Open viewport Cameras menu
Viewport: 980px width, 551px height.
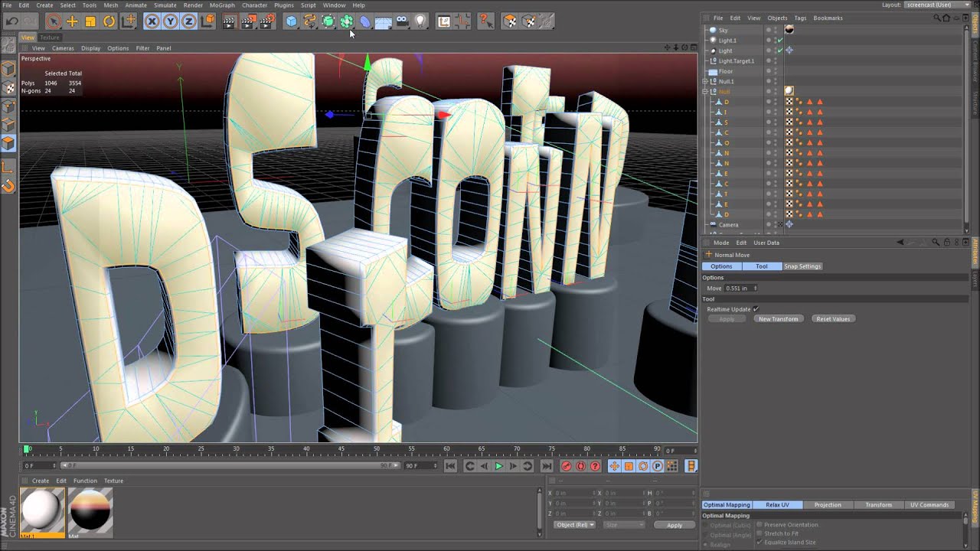[63, 48]
